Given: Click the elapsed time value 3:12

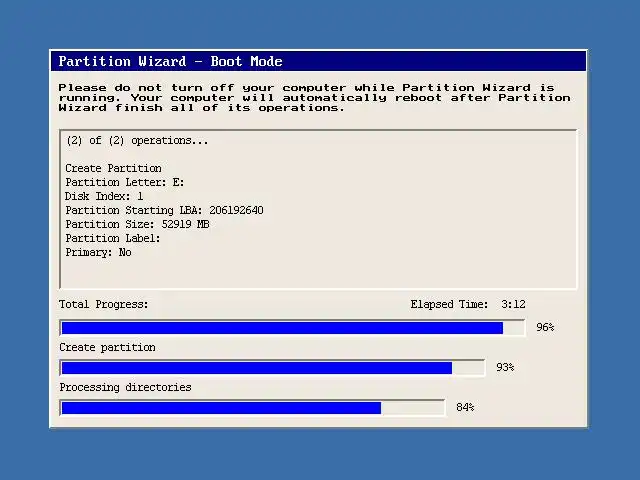Looking at the screenshot, I should click(x=513, y=304).
